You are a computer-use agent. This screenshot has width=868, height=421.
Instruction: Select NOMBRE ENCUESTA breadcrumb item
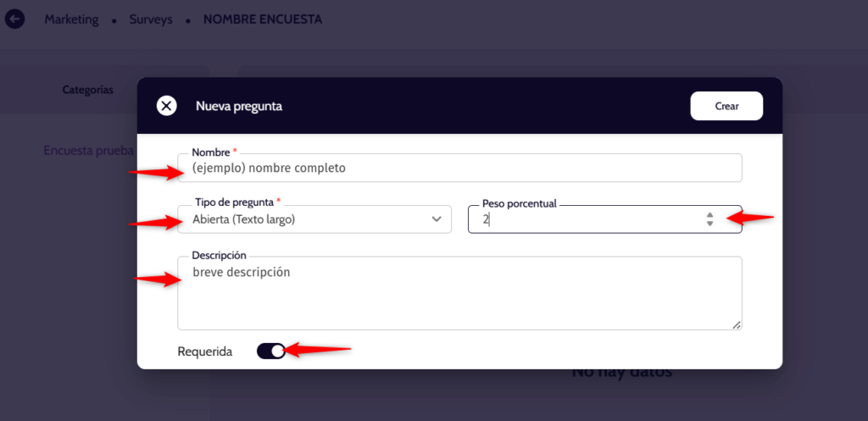click(263, 19)
